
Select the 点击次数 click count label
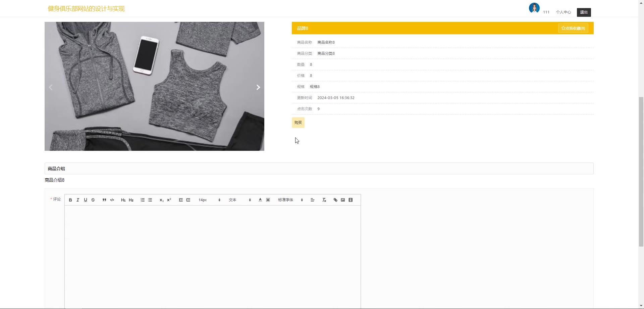[x=305, y=109]
